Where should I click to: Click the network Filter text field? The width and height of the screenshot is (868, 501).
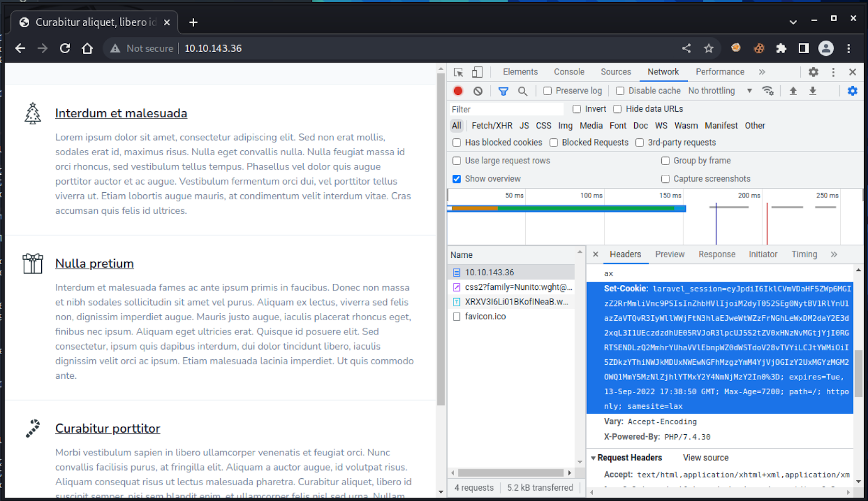click(506, 110)
